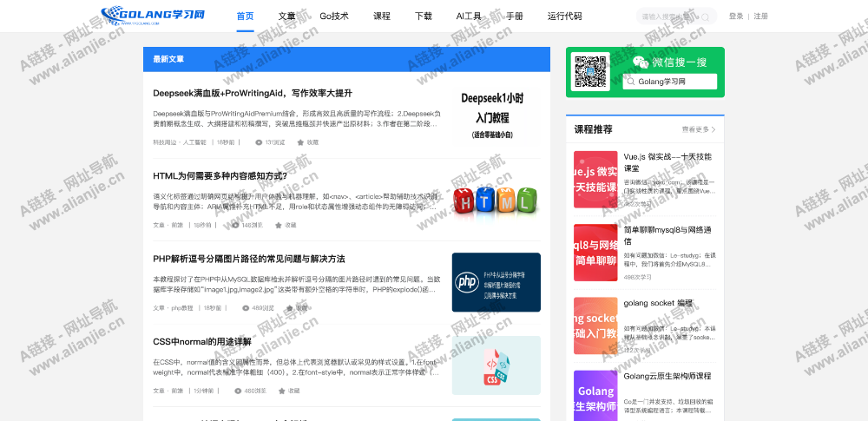The width and height of the screenshot is (868, 421).
Task: Click the 课程推荐 heading
Action: click(x=594, y=129)
